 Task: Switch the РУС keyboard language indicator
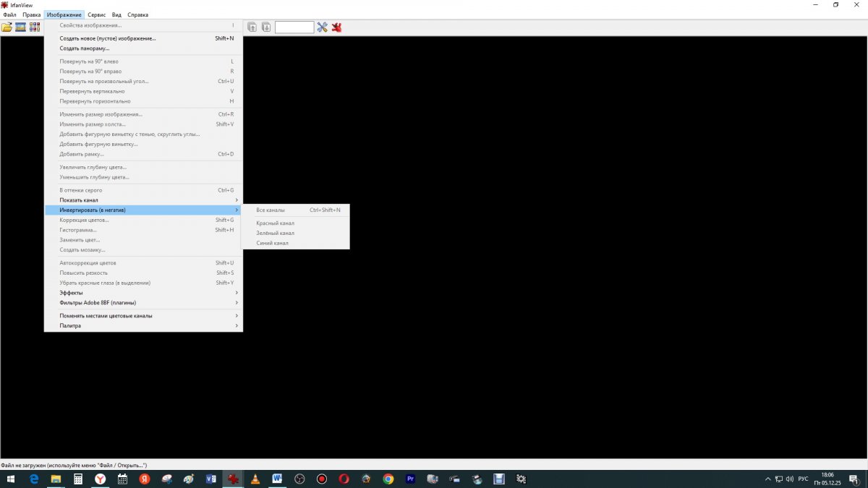802,479
